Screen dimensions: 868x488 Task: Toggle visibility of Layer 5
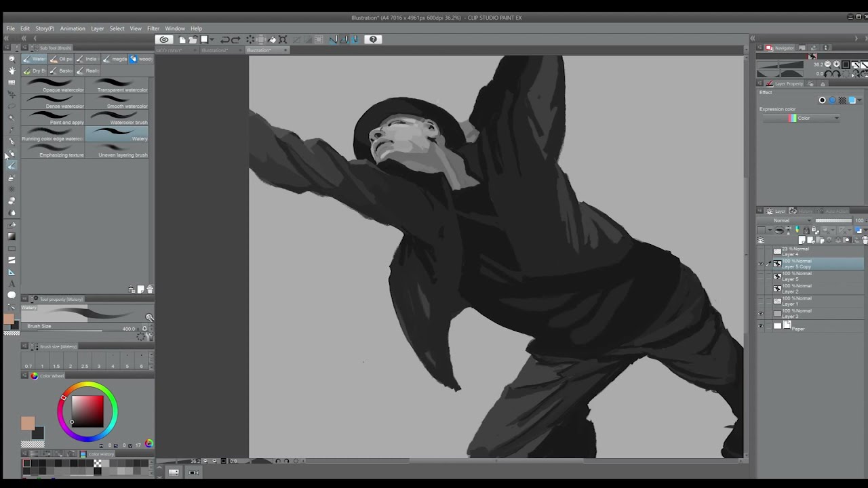coord(760,277)
